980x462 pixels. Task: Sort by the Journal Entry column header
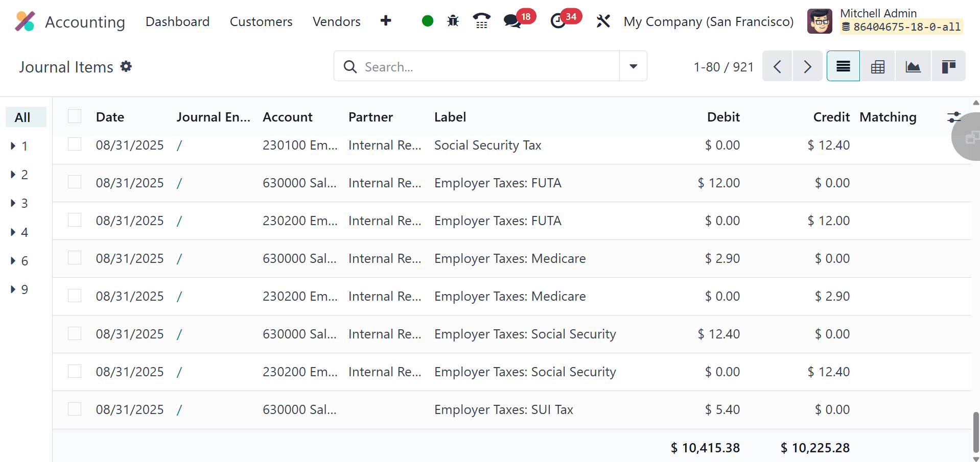(x=214, y=117)
